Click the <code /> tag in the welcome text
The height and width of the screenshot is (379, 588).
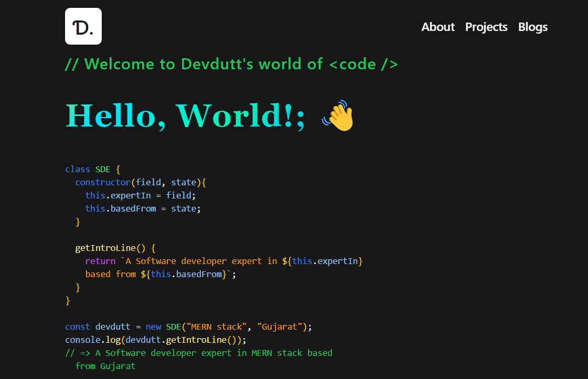[x=364, y=64]
